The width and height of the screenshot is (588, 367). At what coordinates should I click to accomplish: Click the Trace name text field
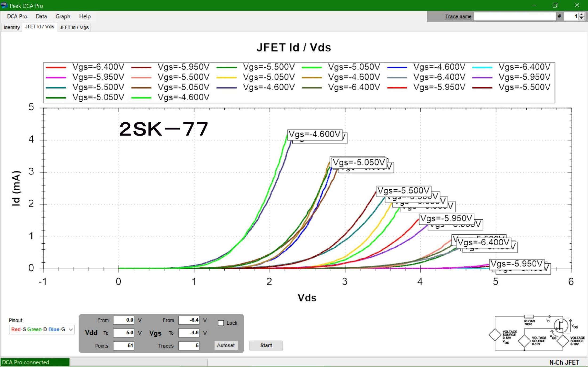coord(515,16)
